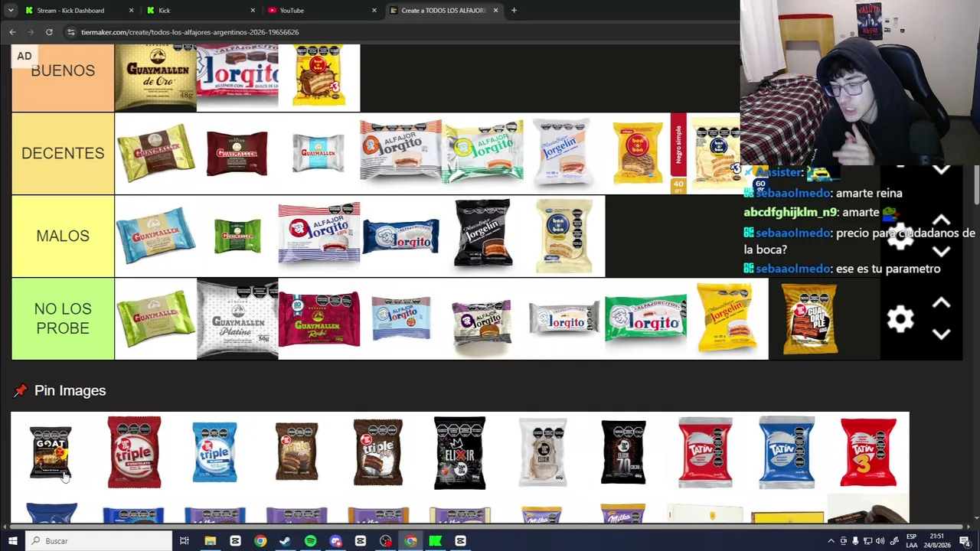
Task: Reload the TierMaker page
Action: point(49,32)
